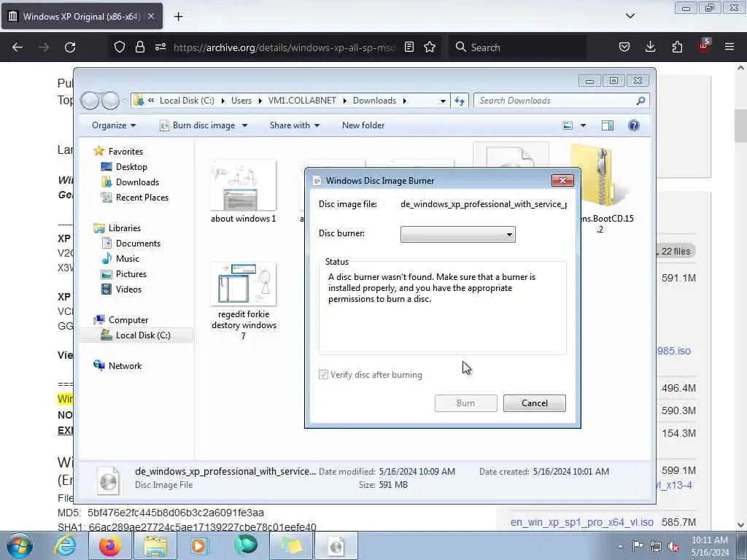Click the Burn button

point(465,403)
